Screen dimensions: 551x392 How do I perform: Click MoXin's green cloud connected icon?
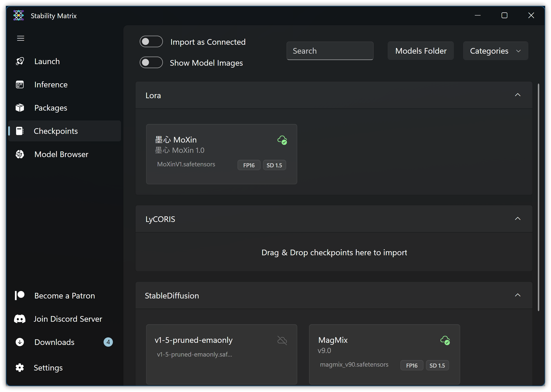point(282,140)
